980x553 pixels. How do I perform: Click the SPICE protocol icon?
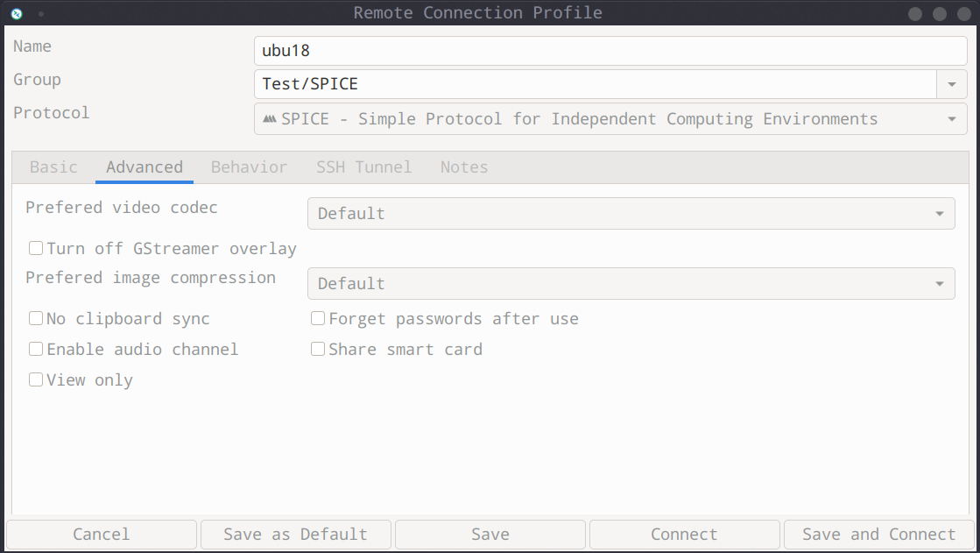(270, 119)
